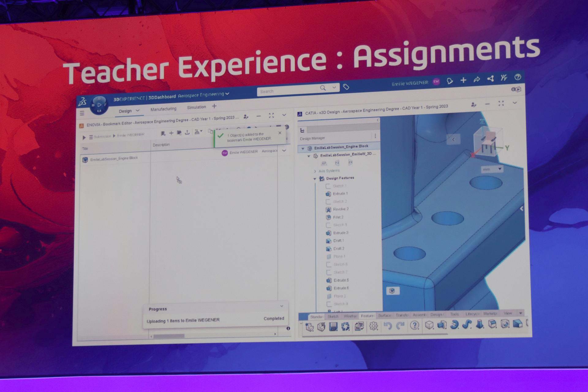Click the Search input field
588x392 pixels.
289,91
